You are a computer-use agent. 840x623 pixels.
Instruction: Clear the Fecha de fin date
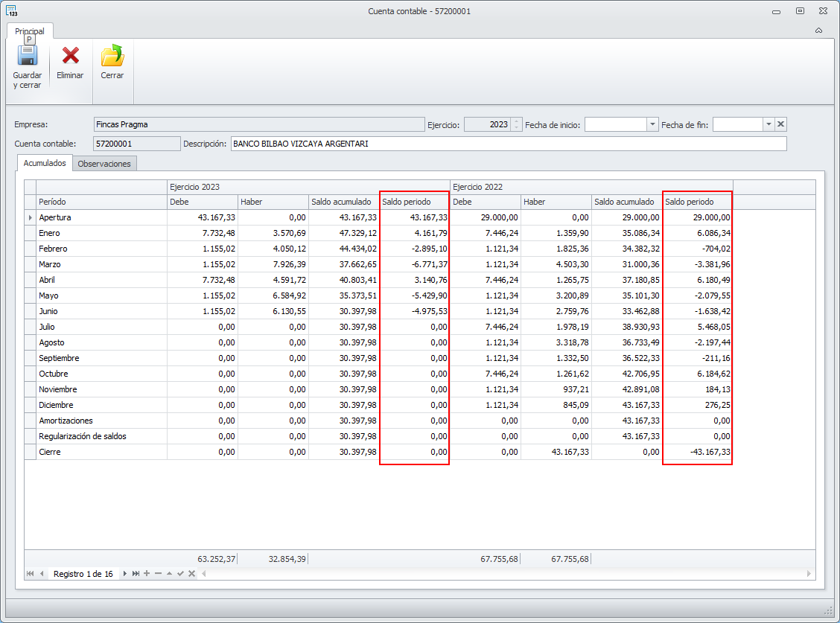pos(780,124)
